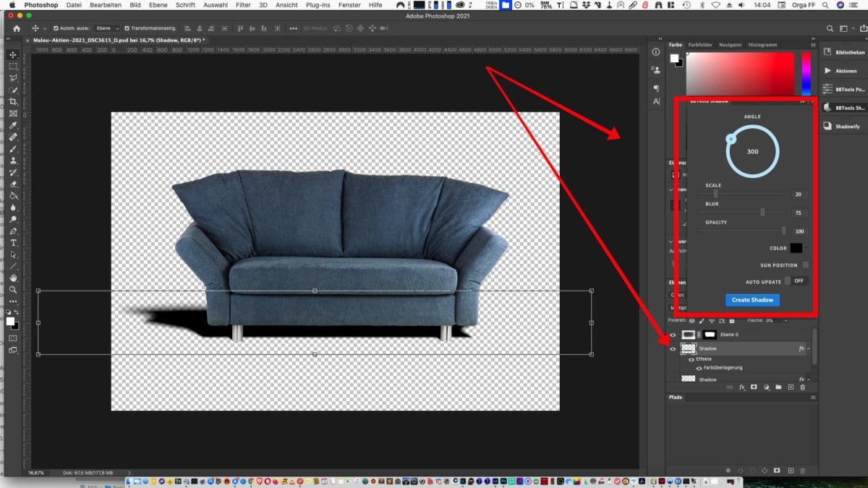The width and height of the screenshot is (868, 488).
Task: Select the Zoom tool
Action: (x=13, y=289)
